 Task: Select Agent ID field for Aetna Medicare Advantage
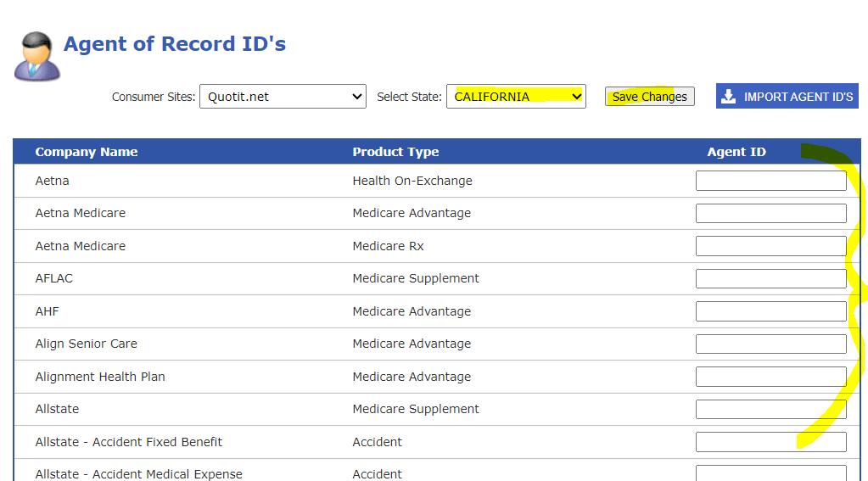[x=770, y=213]
